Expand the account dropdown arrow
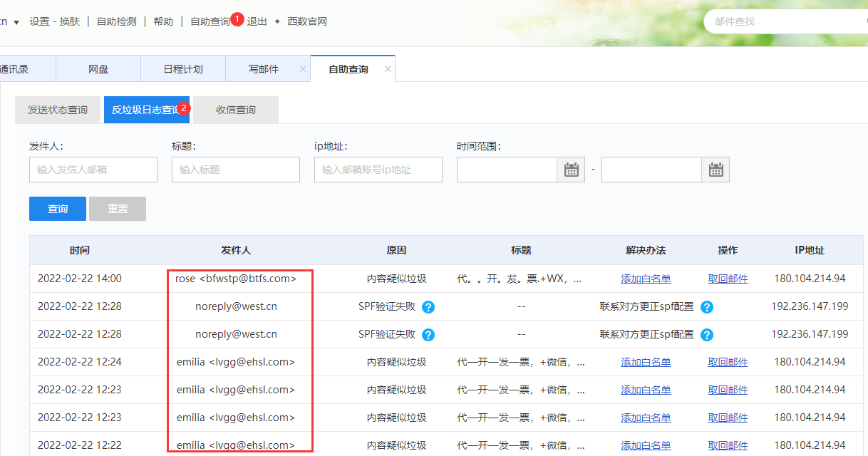The width and height of the screenshot is (868, 456). pyautogui.click(x=16, y=22)
